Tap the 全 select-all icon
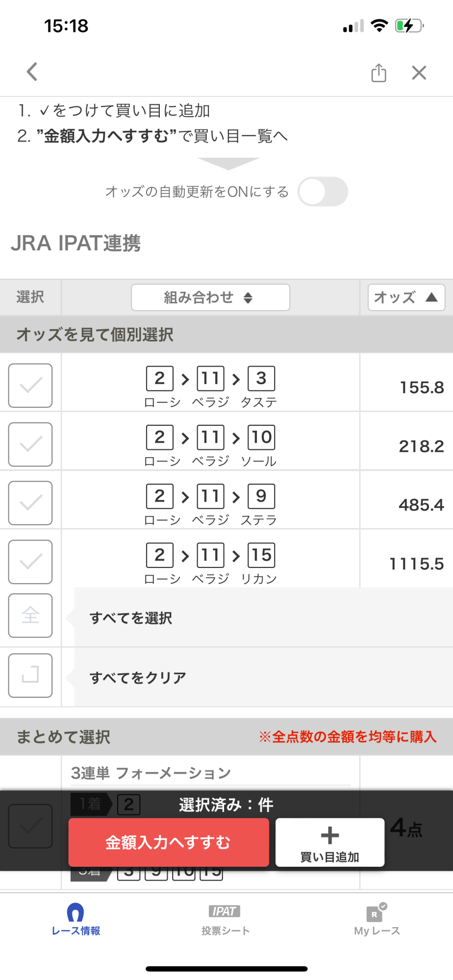The width and height of the screenshot is (453, 980). [30, 615]
